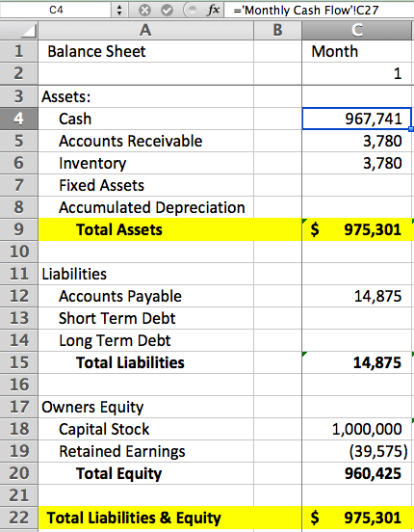
Task: Select the Fixed Assets label
Action: 145,185
